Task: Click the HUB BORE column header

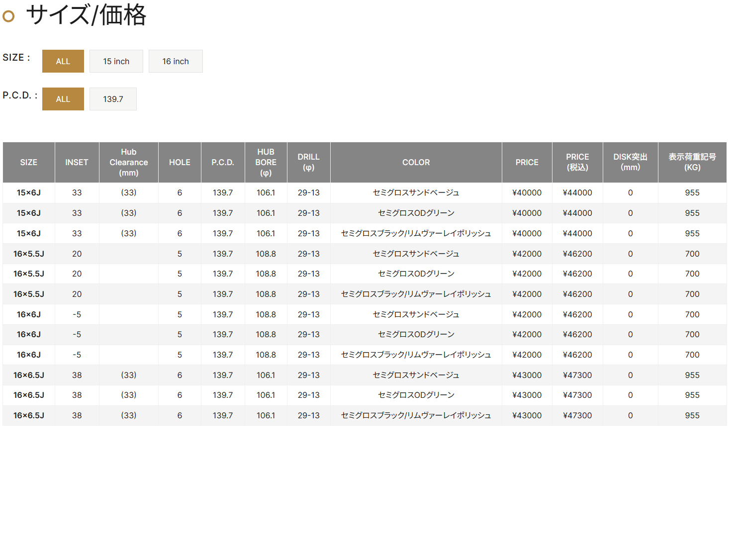Action: pos(266,163)
